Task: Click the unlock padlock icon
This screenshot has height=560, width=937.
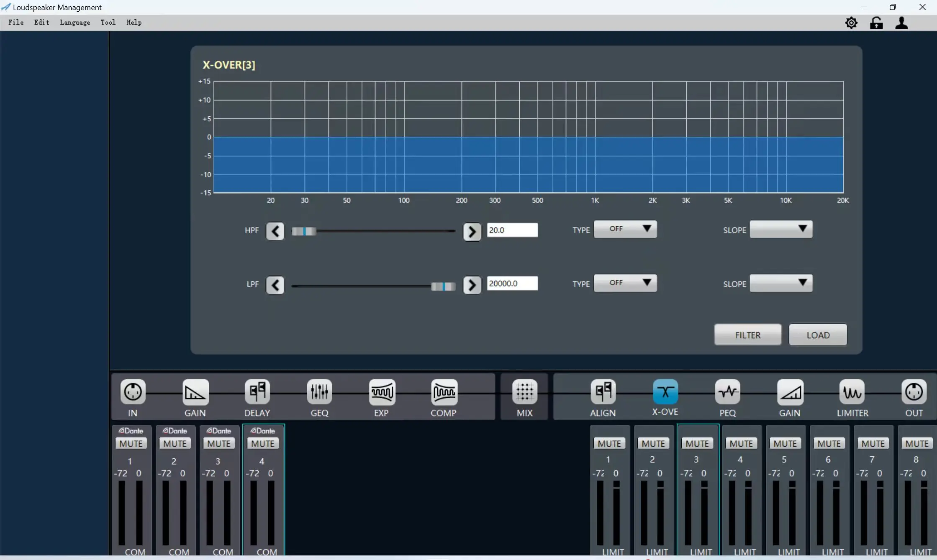Action: (x=876, y=23)
